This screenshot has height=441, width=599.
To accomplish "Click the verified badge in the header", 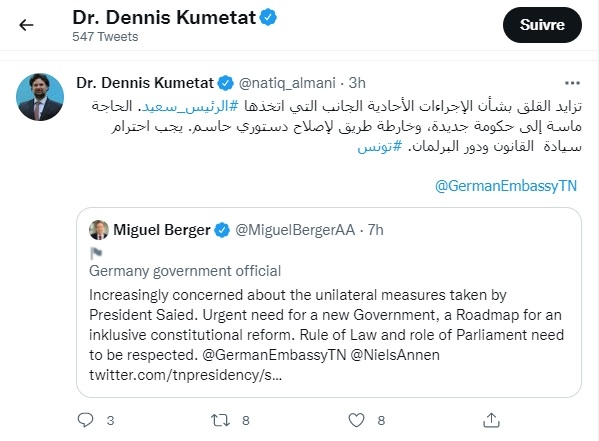I will click(x=268, y=18).
